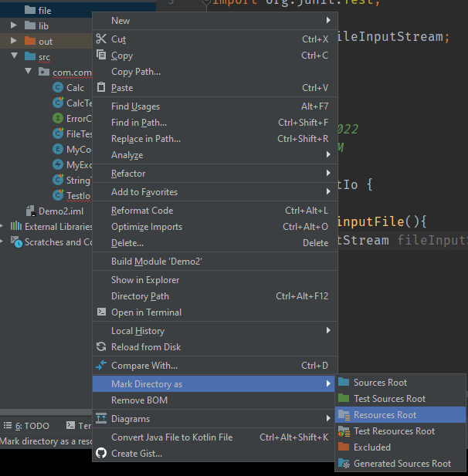Click the Demo2.iml file icon
The image size is (468, 476).
click(x=31, y=211)
